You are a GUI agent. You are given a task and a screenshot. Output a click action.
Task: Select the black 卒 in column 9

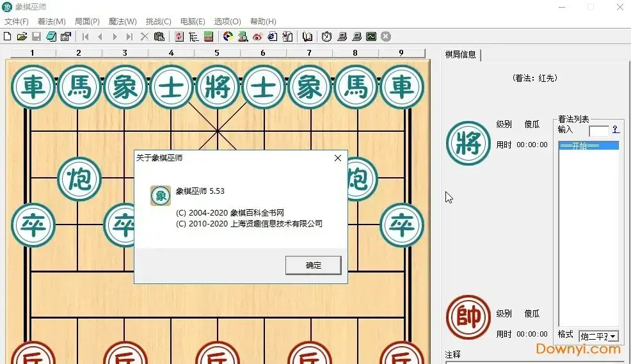click(402, 225)
